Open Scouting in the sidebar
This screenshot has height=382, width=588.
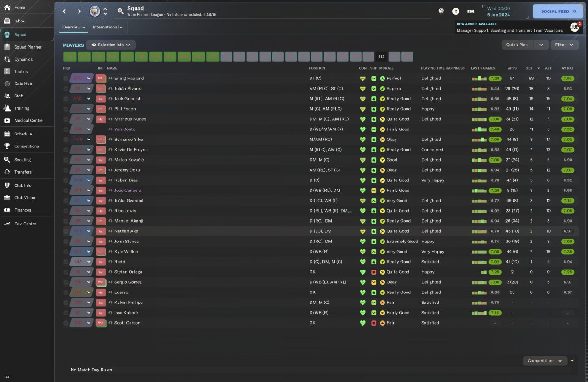(27, 160)
